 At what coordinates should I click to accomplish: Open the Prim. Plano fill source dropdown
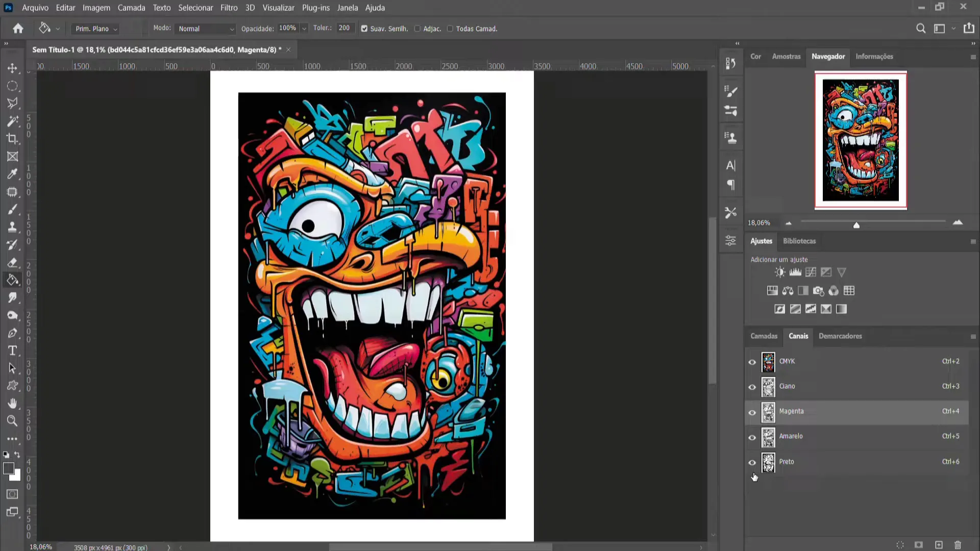(x=96, y=29)
